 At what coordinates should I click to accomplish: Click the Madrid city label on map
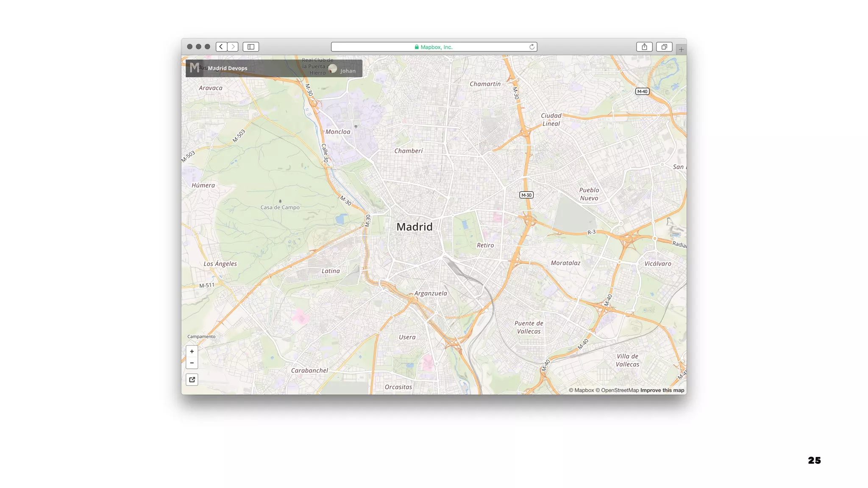click(415, 227)
